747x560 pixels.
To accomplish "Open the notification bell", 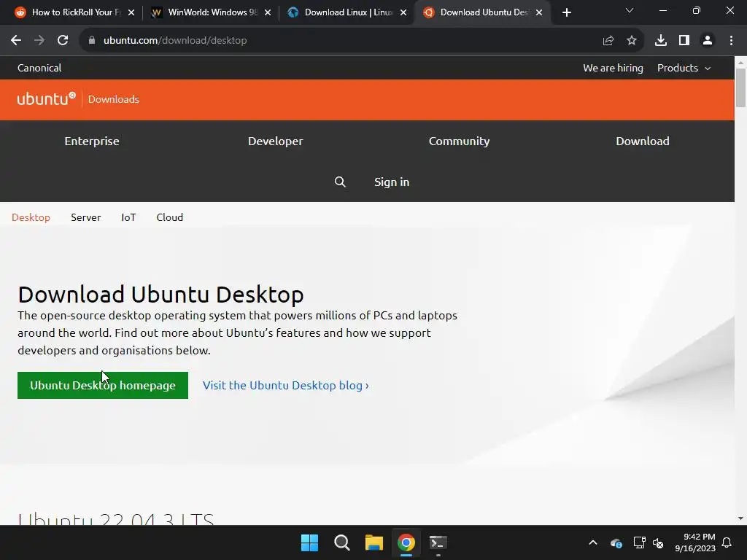I will pyautogui.click(x=727, y=542).
